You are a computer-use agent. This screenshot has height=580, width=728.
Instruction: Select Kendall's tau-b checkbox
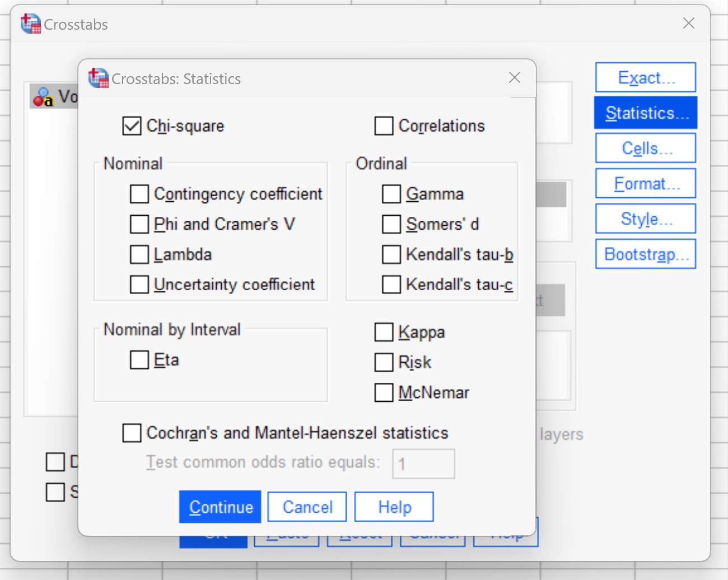[x=391, y=254]
